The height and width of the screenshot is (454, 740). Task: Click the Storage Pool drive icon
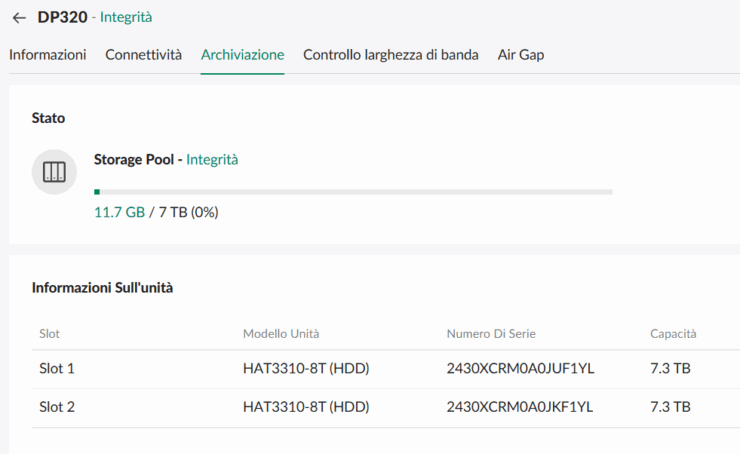(x=54, y=172)
